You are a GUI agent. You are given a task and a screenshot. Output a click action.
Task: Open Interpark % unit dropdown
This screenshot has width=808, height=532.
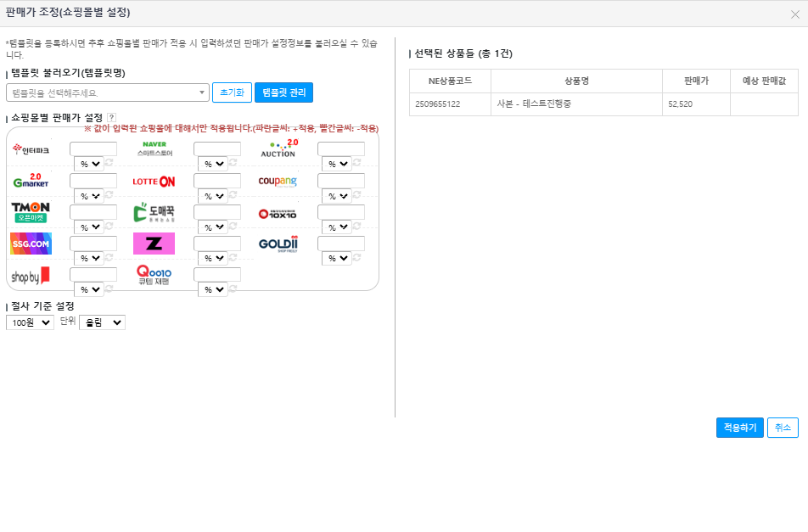coord(89,164)
